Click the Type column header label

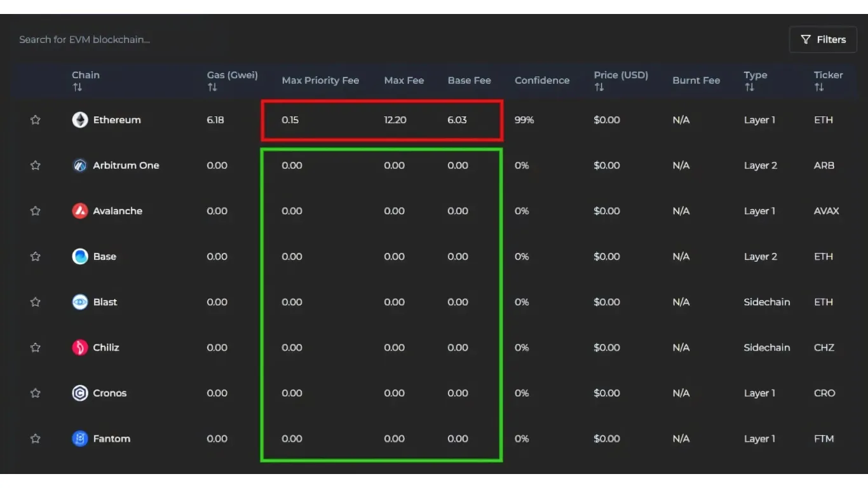(x=756, y=75)
